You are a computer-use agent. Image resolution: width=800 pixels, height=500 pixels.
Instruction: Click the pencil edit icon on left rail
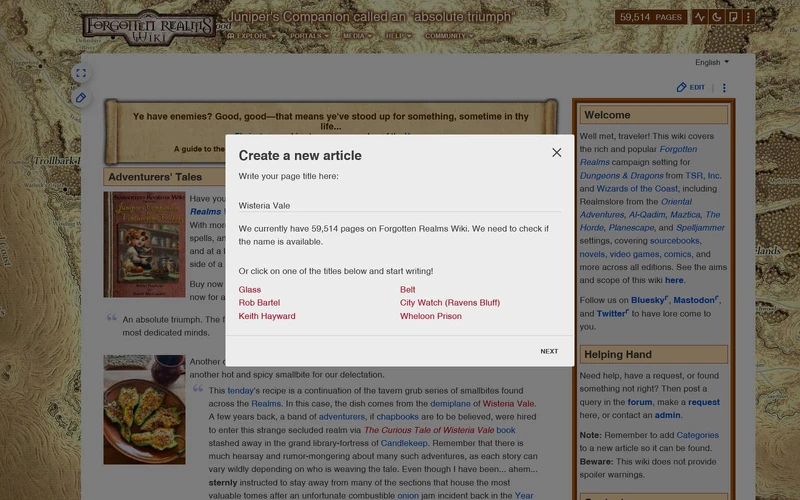coord(81,97)
